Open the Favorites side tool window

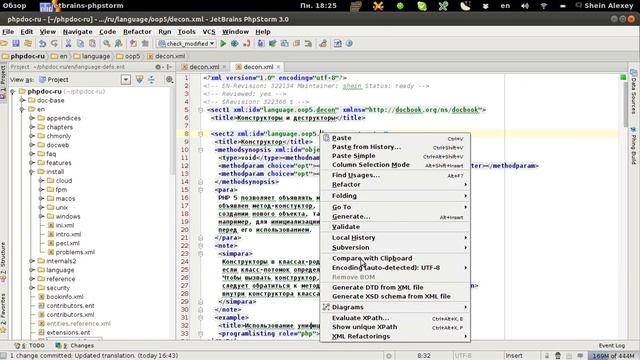click(3, 313)
